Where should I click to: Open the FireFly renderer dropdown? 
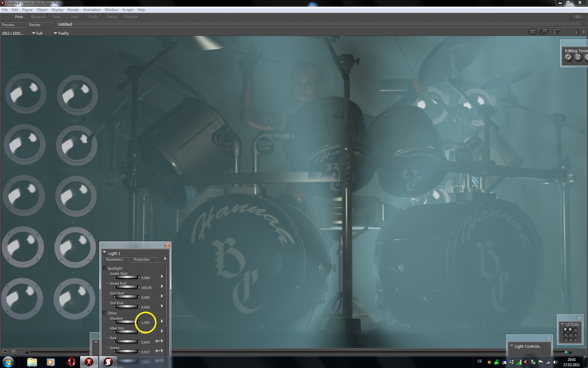(61, 33)
